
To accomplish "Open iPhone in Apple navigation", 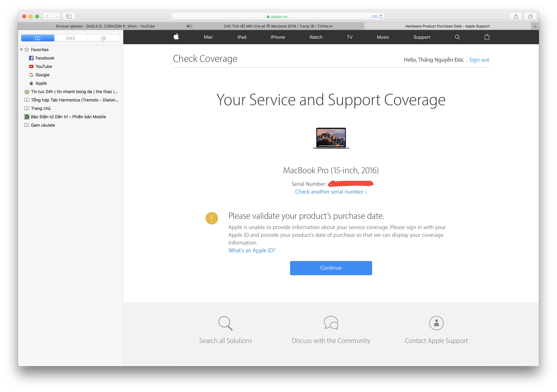I will (278, 37).
